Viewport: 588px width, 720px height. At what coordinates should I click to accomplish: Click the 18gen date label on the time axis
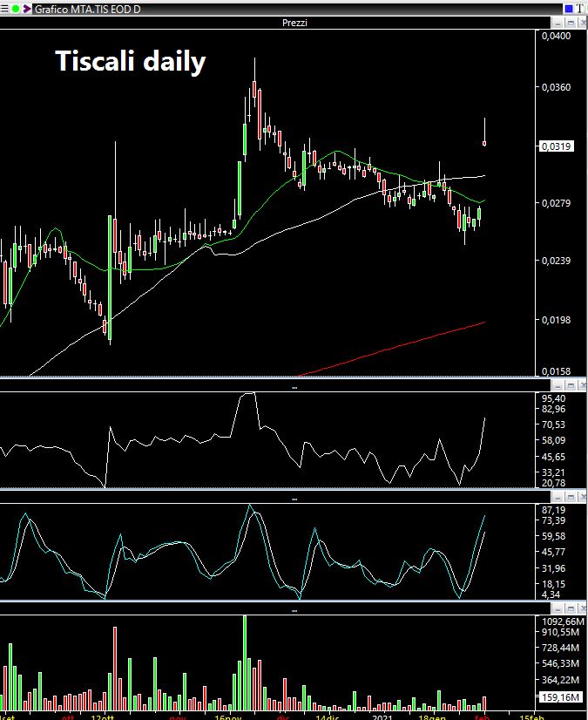(432, 717)
